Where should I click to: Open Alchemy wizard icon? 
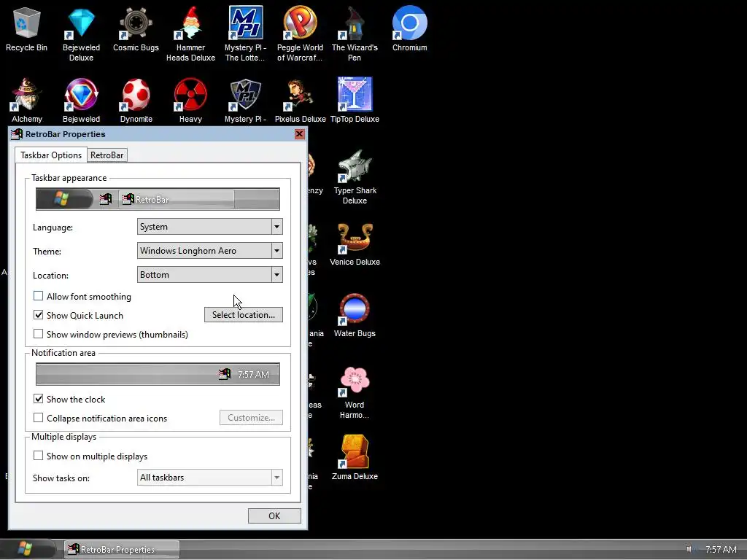click(27, 100)
